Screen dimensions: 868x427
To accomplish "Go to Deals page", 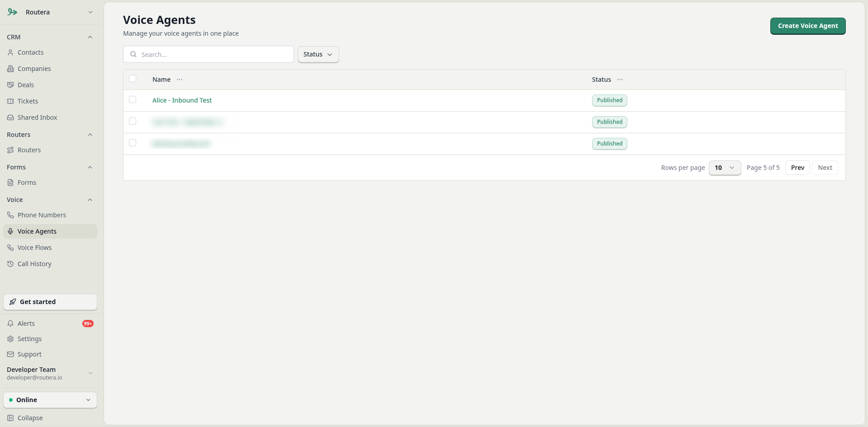I will (26, 85).
